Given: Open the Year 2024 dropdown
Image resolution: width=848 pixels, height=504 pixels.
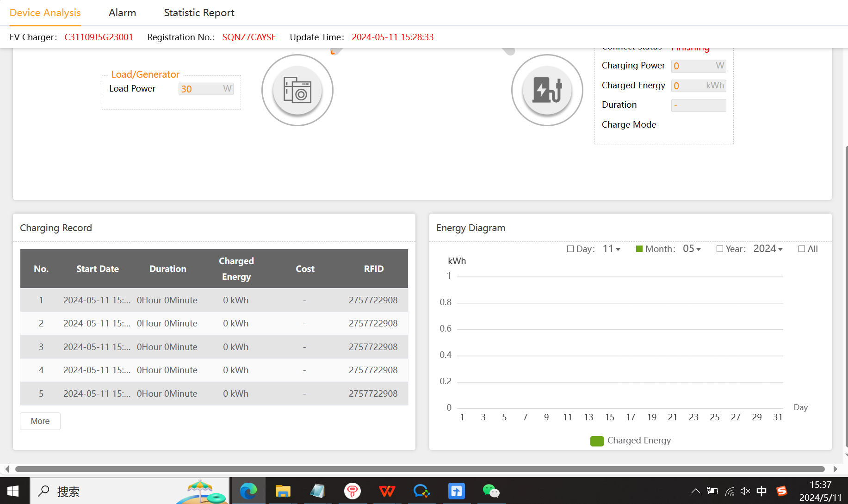Looking at the screenshot, I should tap(768, 249).
